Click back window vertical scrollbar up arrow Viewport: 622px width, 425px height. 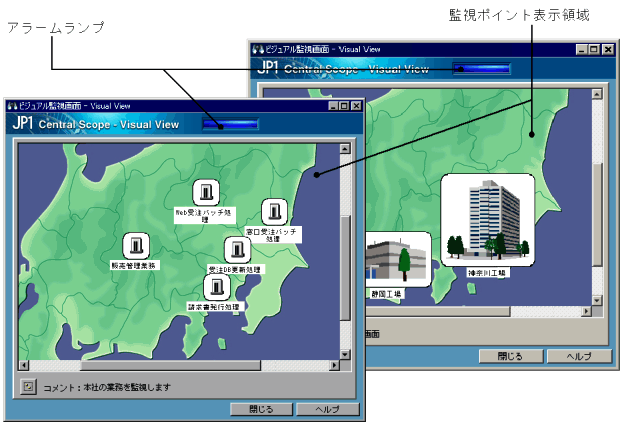[597, 94]
